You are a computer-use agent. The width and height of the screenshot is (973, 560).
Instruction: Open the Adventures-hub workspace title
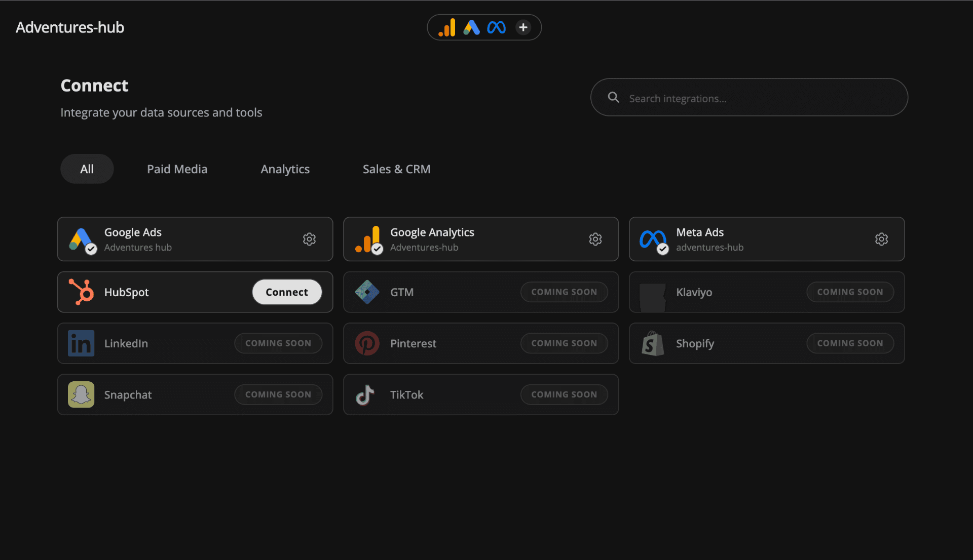70,27
